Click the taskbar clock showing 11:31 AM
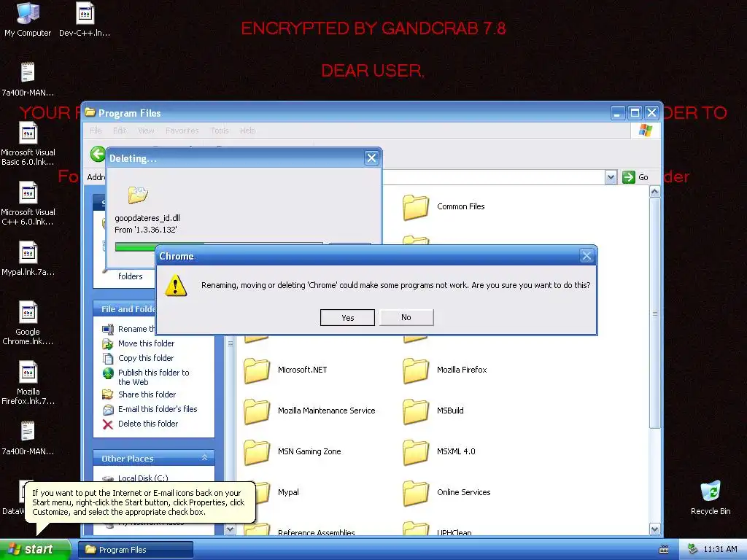Image resolution: width=747 pixels, height=560 pixels. 720,550
